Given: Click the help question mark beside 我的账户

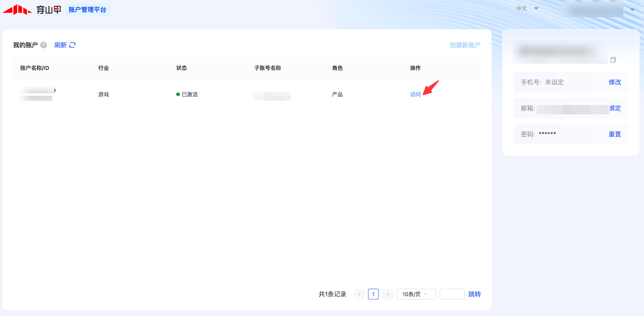Looking at the screenshot, I should point(44,45).
